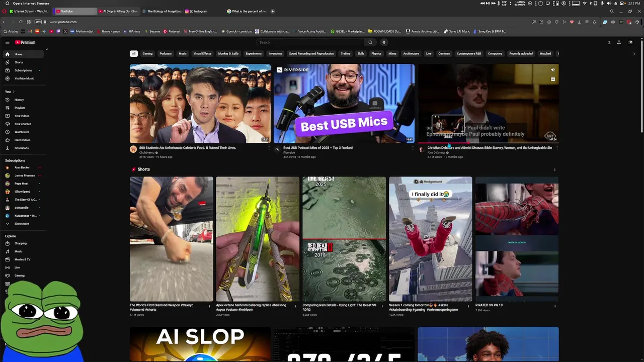Click the Opera heart bookmark icon
The height and width of the screenshot is (362, 644).
572,22
